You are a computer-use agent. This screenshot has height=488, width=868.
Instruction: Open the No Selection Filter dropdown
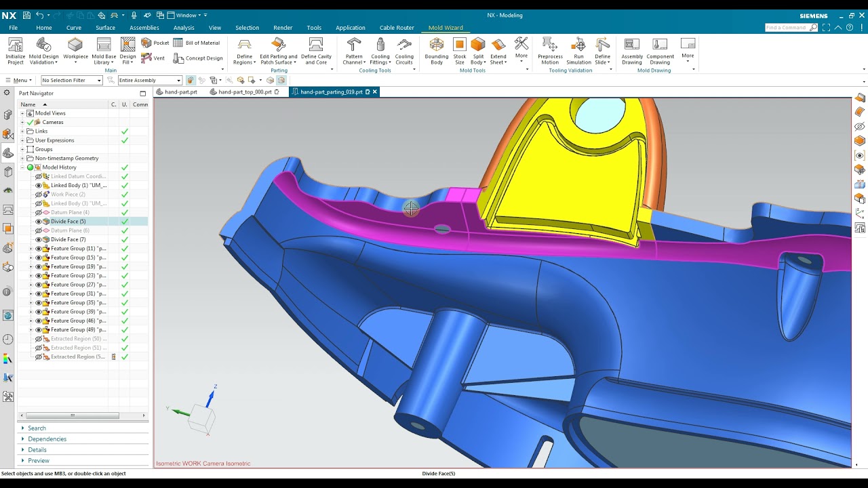coord(71,80)
